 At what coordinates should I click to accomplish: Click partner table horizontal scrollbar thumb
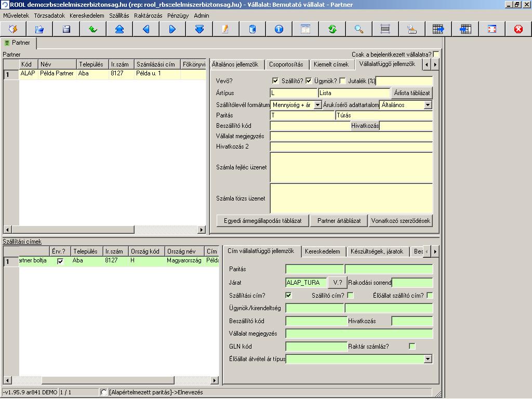click(73, 230)
